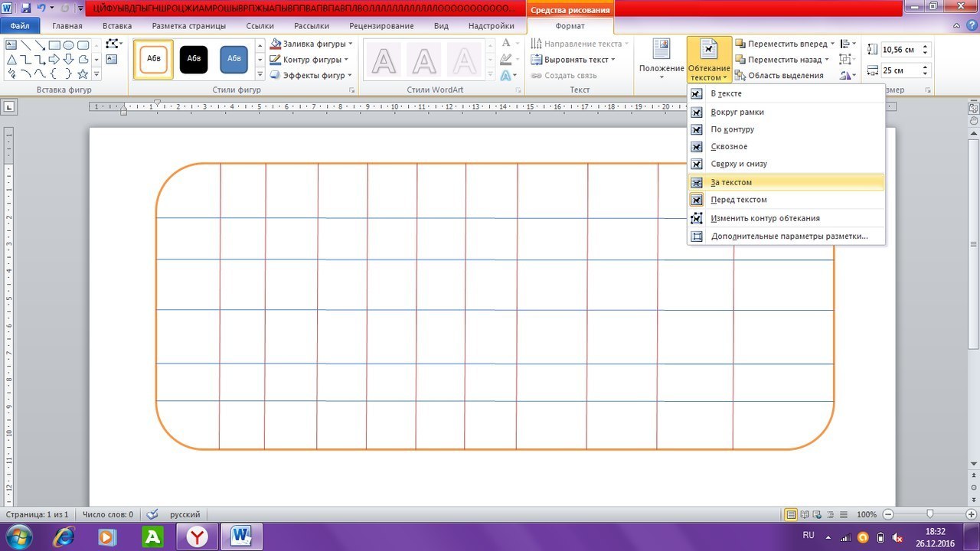The width and height of the screenshot is (980, 551).
Task: Click 'Изменить контур обтекания' icon
Action: click(697, 218)
